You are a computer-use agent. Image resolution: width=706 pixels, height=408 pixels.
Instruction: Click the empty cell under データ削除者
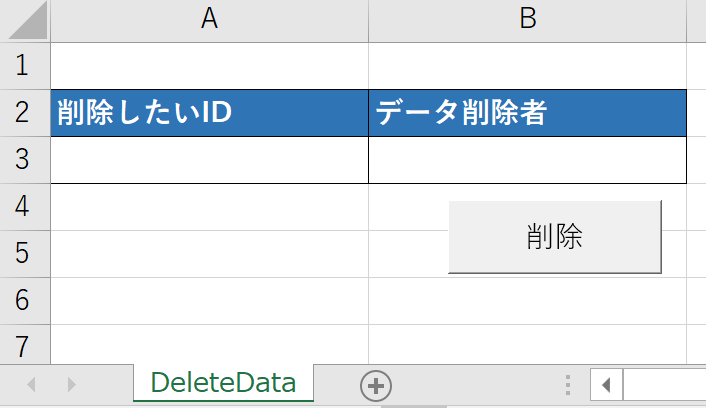click(527, 160)
